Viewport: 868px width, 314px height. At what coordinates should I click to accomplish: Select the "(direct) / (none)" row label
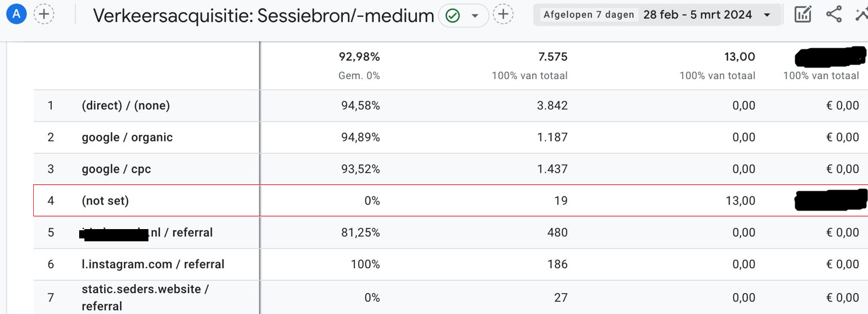126,106
